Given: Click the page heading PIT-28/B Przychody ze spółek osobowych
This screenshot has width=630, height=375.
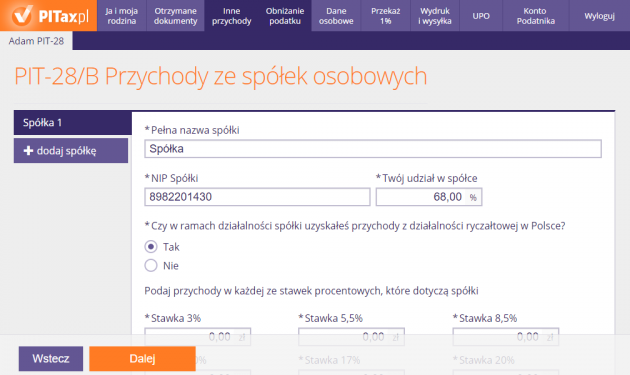Looking at the screenshot, I should (x=221, y=76).
